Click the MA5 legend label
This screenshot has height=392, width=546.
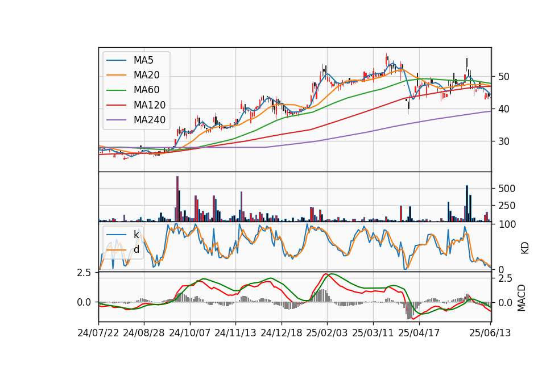(x=143, y=60)
